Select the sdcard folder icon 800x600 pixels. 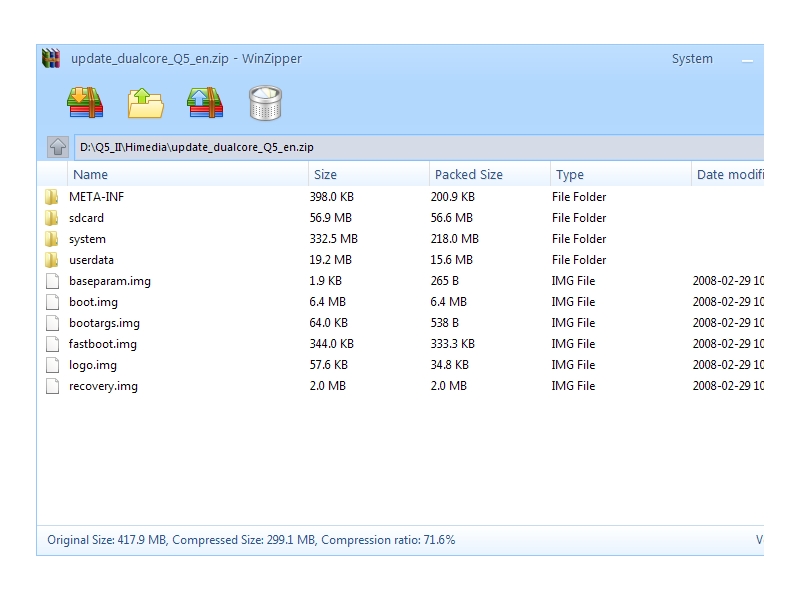(51, 218)
